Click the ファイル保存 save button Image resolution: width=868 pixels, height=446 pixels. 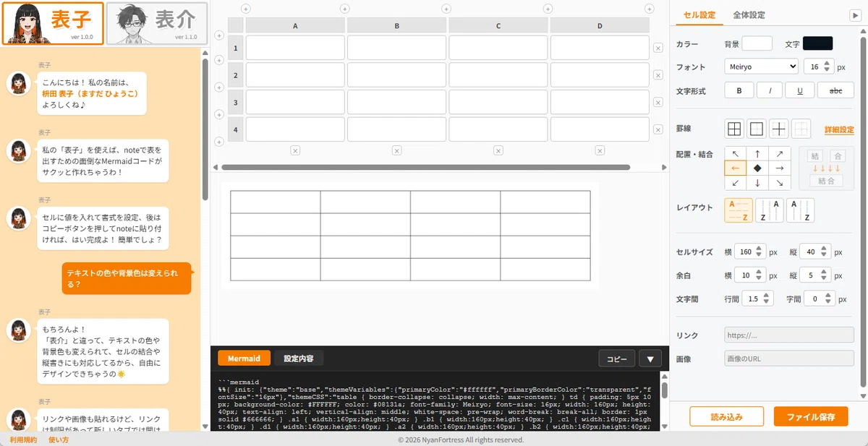(811, 417)
